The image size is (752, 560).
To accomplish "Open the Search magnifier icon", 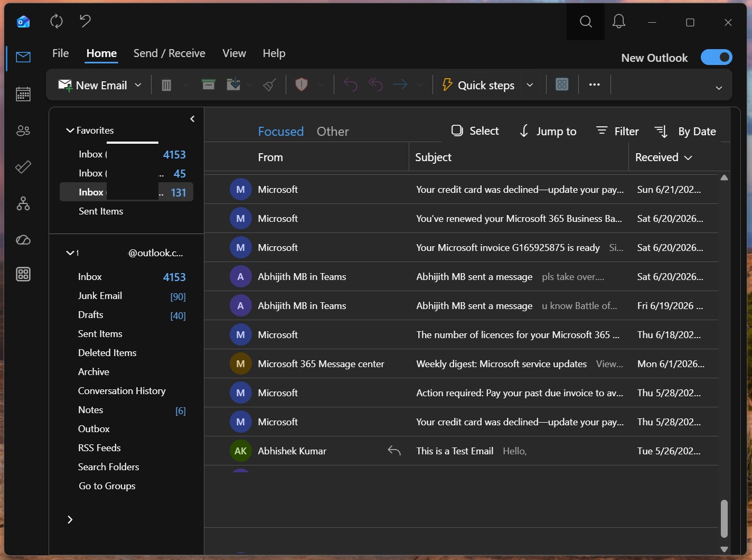I will click(x=586, y=22).
